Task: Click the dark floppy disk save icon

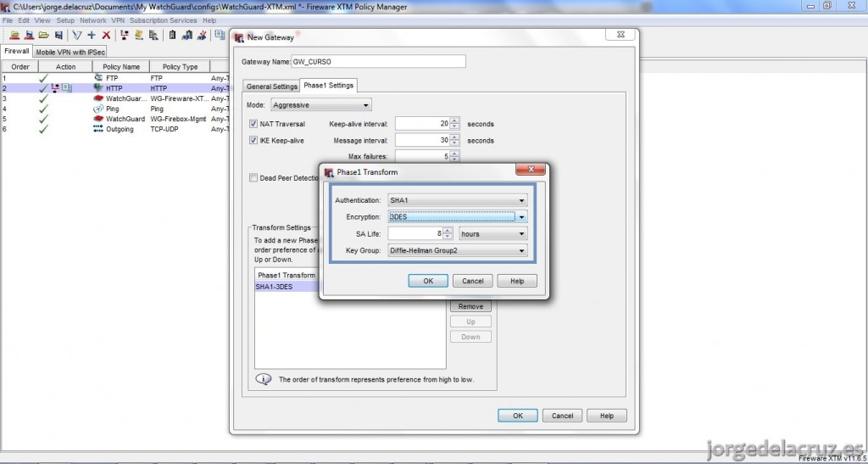Action: pos(58,35)
